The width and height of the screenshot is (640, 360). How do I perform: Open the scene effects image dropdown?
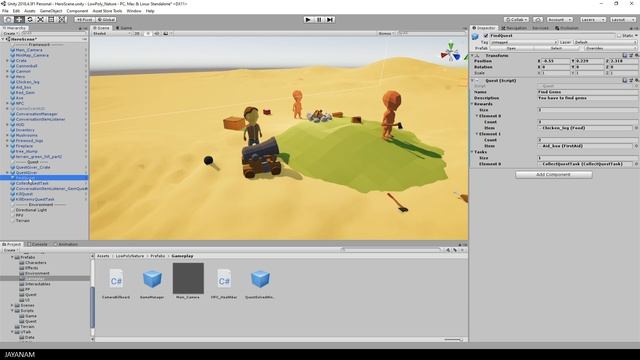coord(167,33)
